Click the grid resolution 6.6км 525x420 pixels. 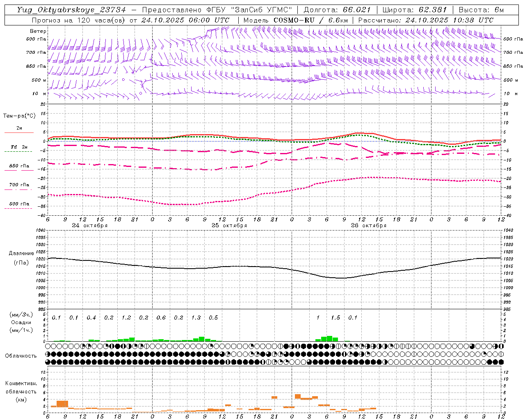click(x=338, y=20)
